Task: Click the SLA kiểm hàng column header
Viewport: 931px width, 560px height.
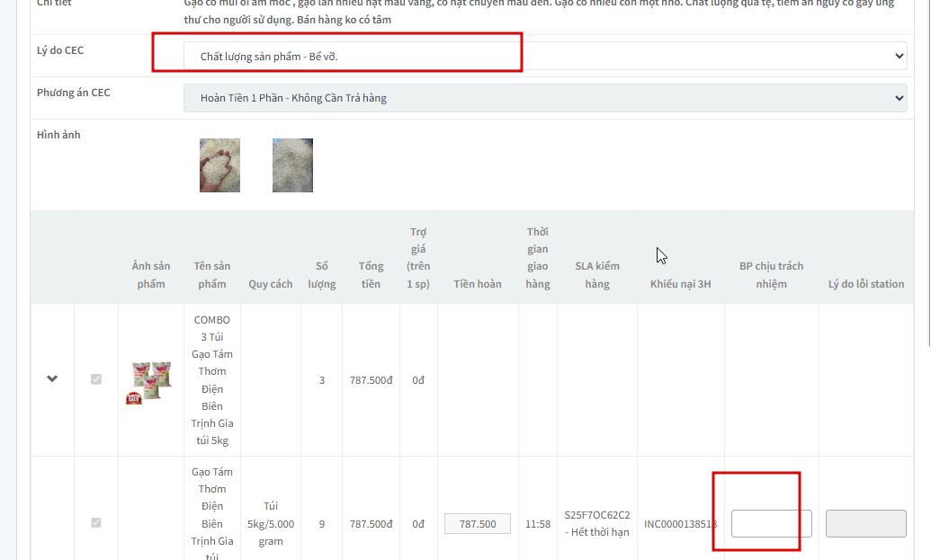Action: click(x=597, y=275)
